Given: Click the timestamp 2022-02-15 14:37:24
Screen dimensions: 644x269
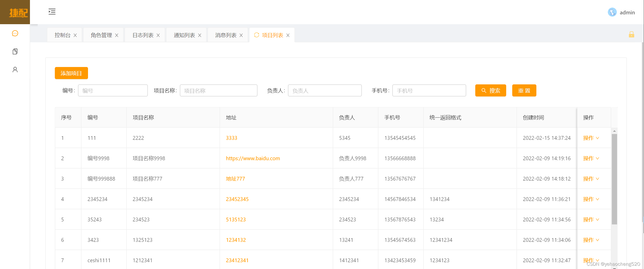Looking at the screenshot, I should 547,138.
